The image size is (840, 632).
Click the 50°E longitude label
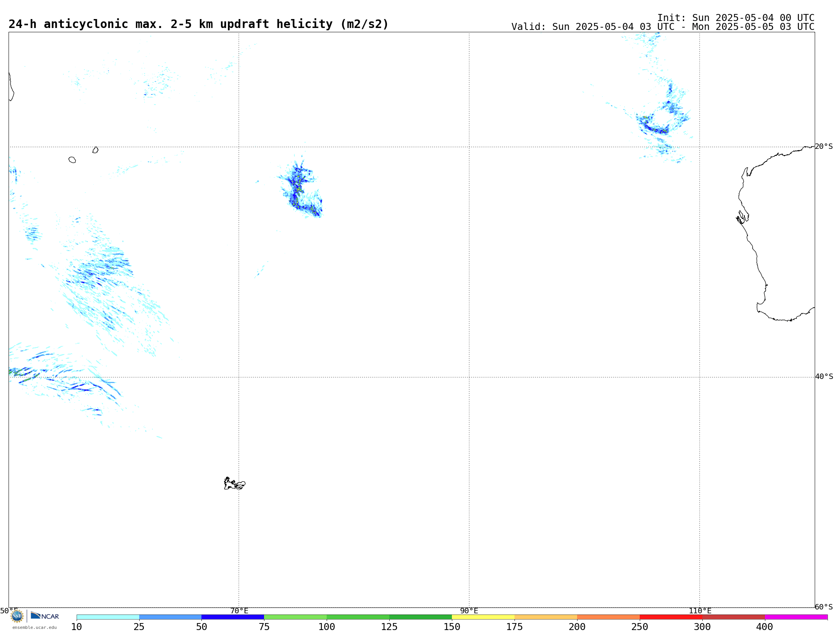pyautogui.click(x=9, y=611)
